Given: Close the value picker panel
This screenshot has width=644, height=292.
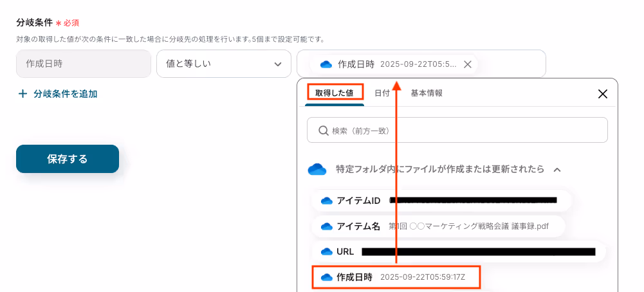Looking at the screenshot, I should pyautogui.click(x=603, y=94).
